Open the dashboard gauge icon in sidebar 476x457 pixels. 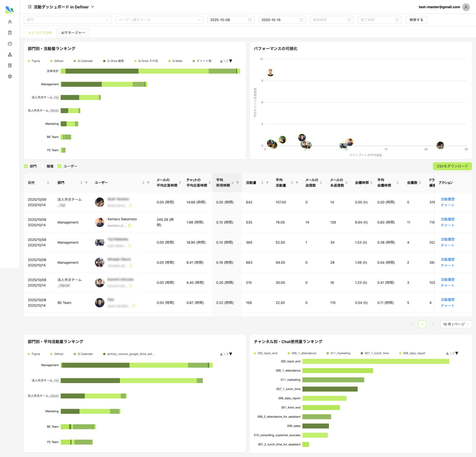(x=10, y=44)
